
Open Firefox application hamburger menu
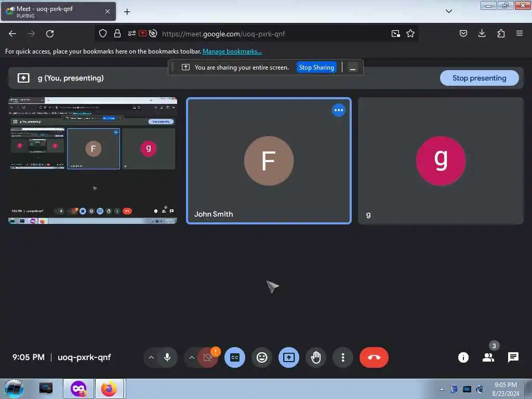point(520,33)
